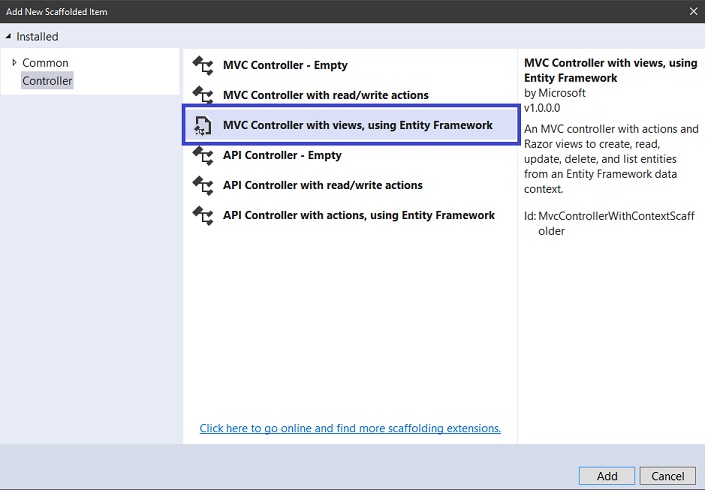Click icon for API Controller using Entity Framework

203,215
